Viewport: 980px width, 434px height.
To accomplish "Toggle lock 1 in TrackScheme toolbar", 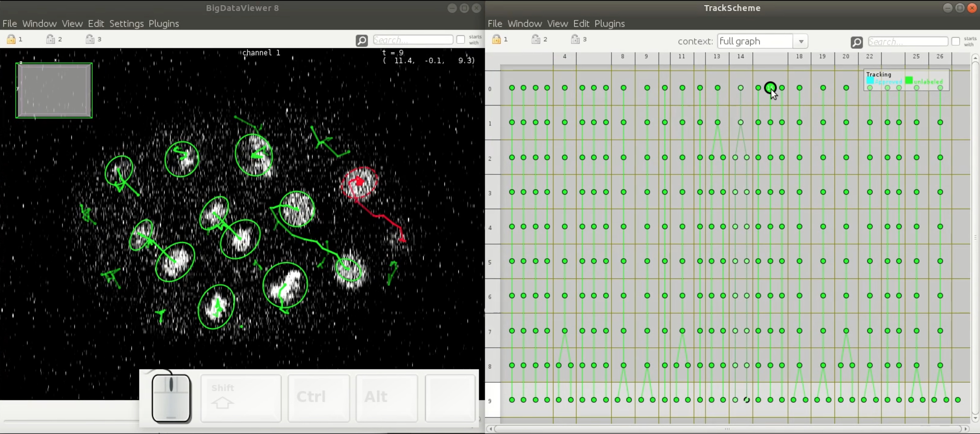I will point(496,39).
